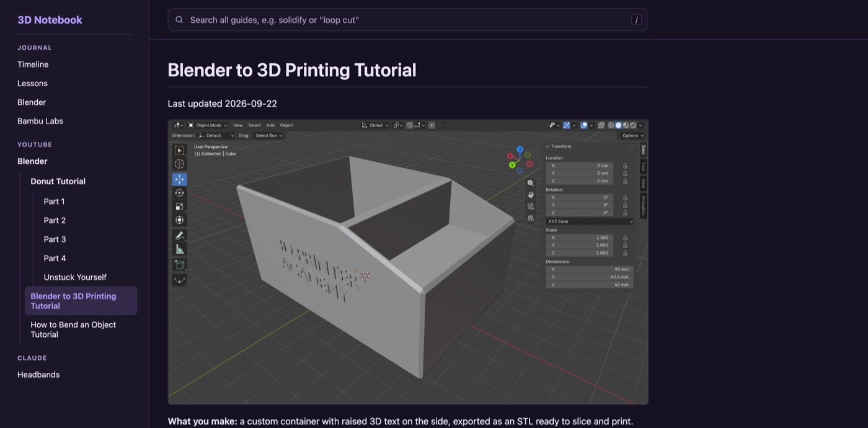Click the search magnifier icon in search bar
The image size is (868, 428).
click(x=179, y=20)
